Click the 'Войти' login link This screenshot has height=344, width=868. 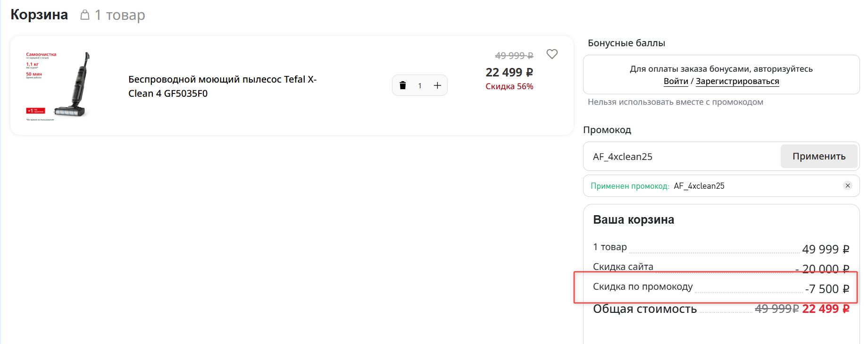676,81
